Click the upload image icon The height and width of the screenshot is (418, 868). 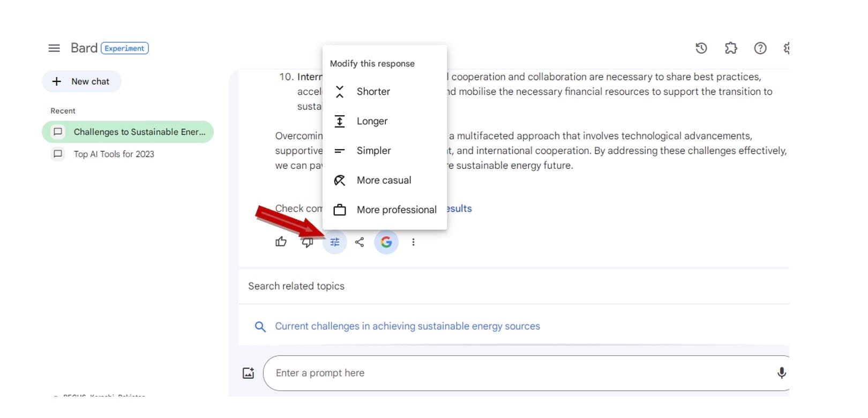[x=249, y=373]
